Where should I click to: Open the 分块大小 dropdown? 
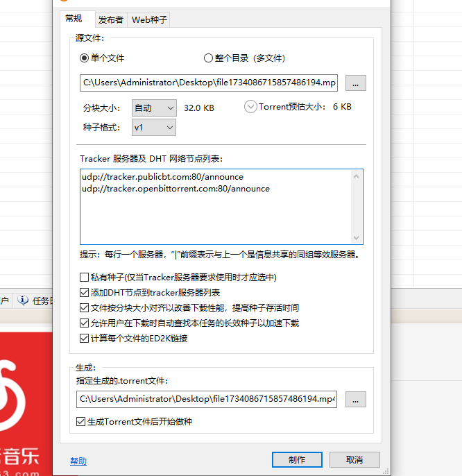pos(153,108)
